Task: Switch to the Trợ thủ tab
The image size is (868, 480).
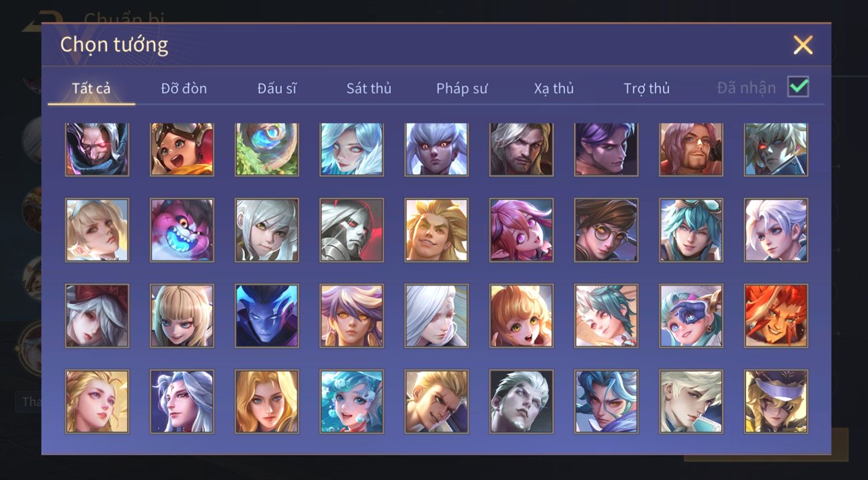Action: (647, 88)
